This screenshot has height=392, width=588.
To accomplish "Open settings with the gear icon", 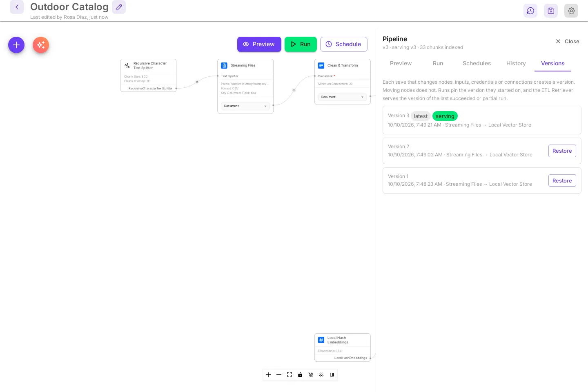I will (x=571, y=11).
